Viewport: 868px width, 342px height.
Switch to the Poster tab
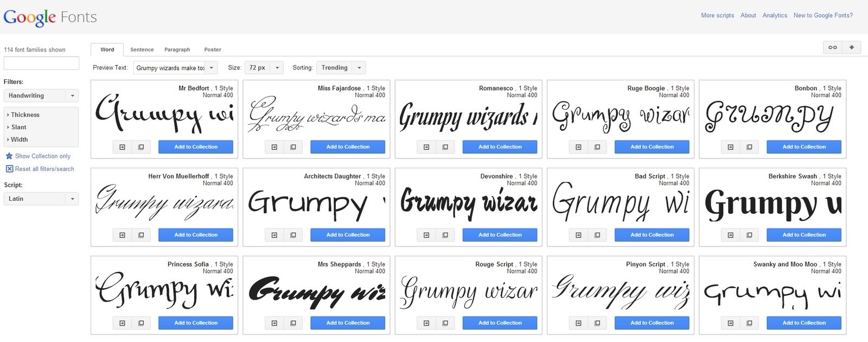[x=213, y=49]
